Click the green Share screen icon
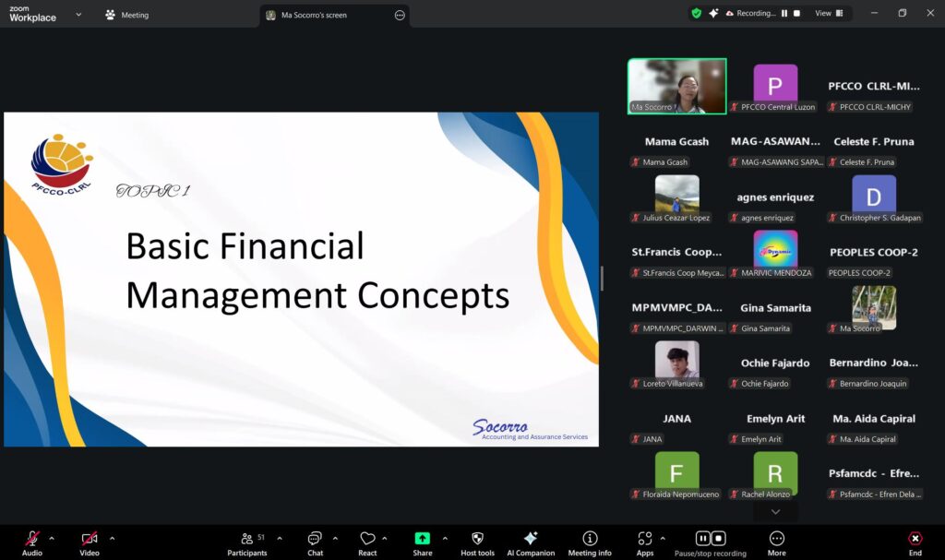Image resolution: width=945 pixels, height=560 pixels. coord(422,540)
